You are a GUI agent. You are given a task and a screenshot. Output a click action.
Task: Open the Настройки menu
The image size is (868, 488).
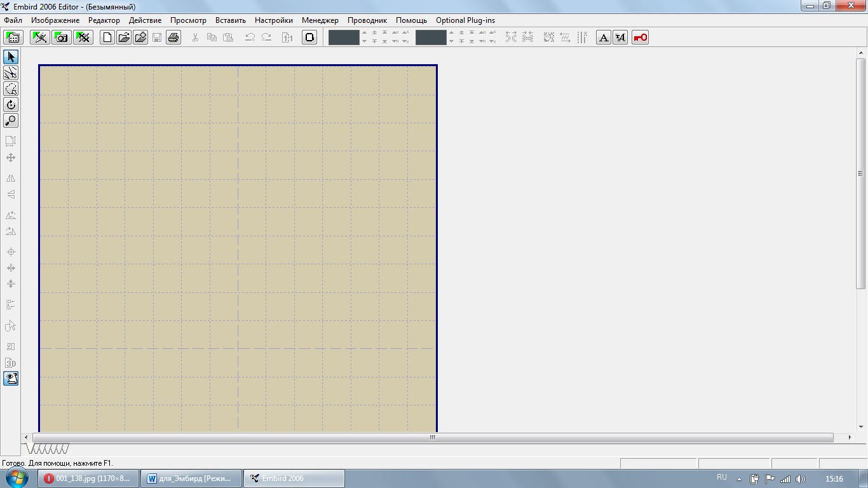(274, 20)
